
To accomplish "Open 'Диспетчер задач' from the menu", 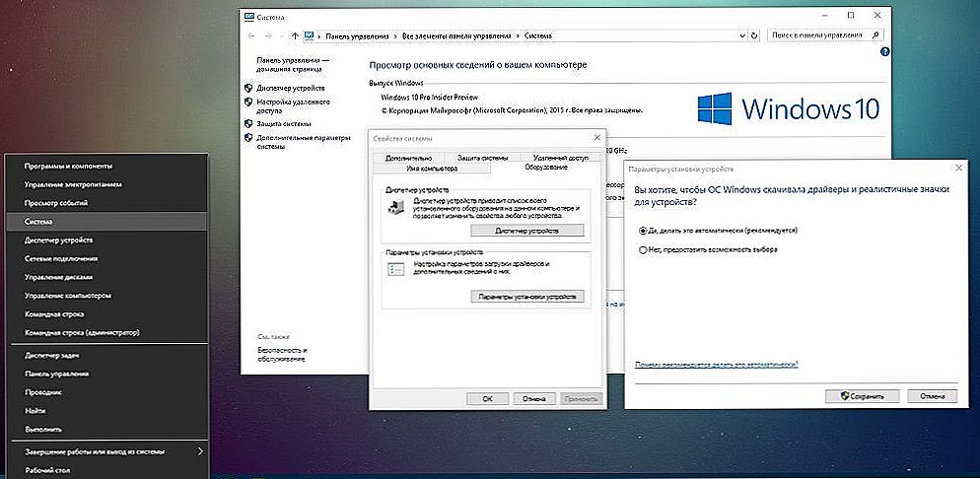I will pyautogui.click(x=105, y=356).
